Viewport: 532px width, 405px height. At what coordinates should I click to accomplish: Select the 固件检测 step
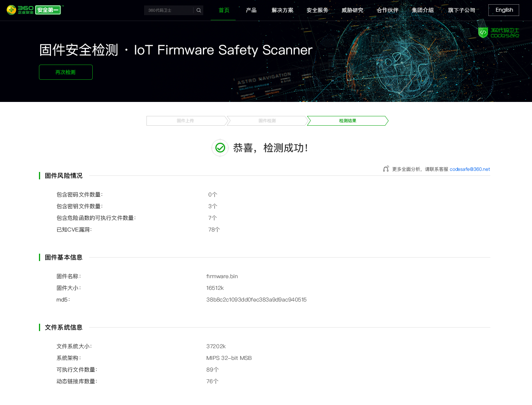click(267, 121)
